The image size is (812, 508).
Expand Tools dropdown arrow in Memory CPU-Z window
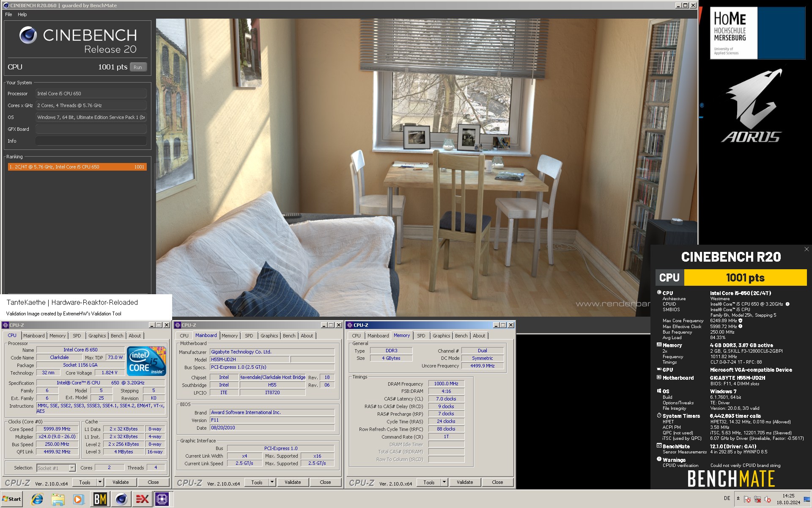point(444,482)
